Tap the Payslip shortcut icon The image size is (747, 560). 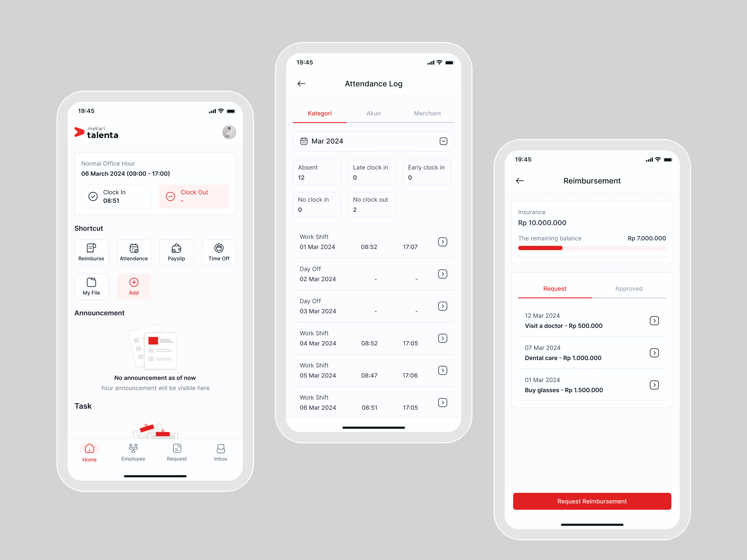(176, 252)
